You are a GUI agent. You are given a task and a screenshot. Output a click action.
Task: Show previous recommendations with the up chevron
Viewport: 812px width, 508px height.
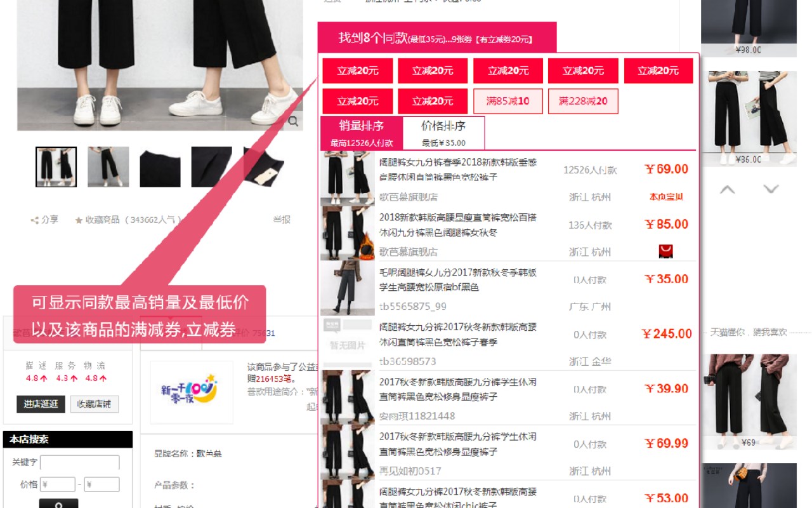click(x=728, y=189)
